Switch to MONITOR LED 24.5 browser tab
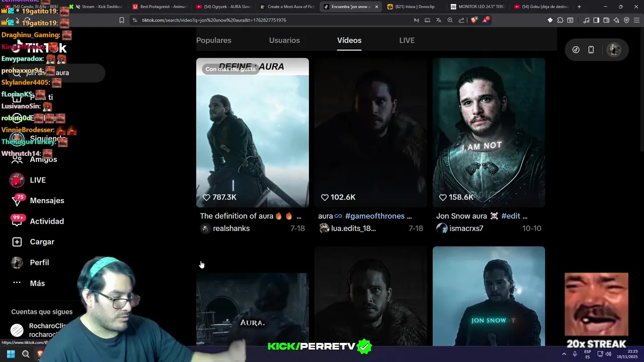Screen dimensions: 644x362 pos(477,7)
